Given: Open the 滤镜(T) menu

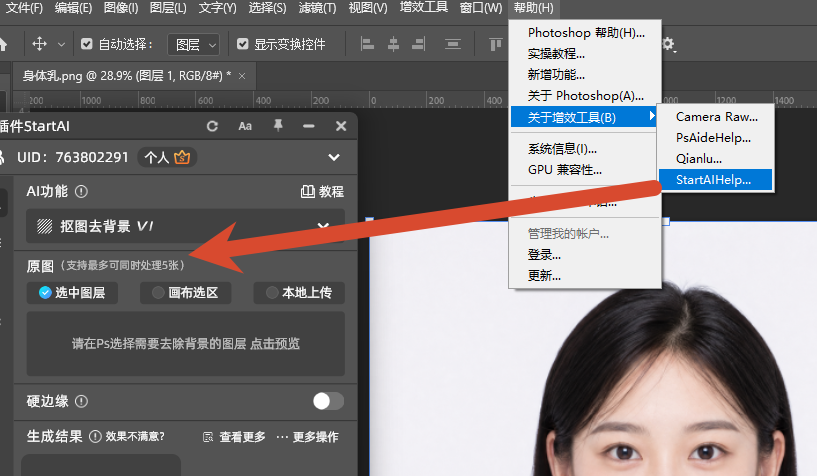Looking at the screenshot, I should tap(317, 8).
